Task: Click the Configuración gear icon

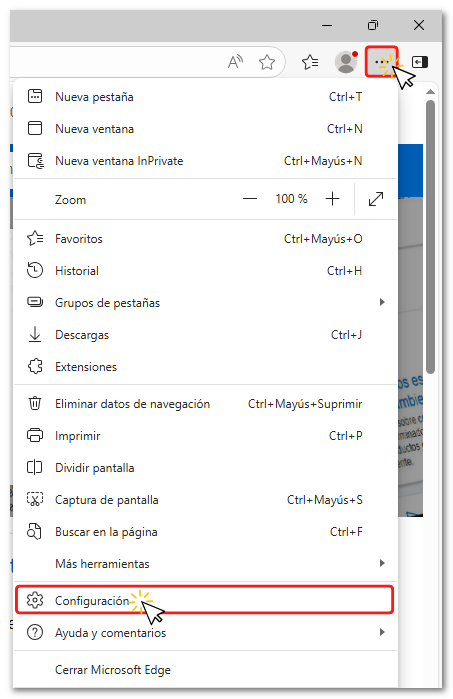Action: tap(35, 600)
